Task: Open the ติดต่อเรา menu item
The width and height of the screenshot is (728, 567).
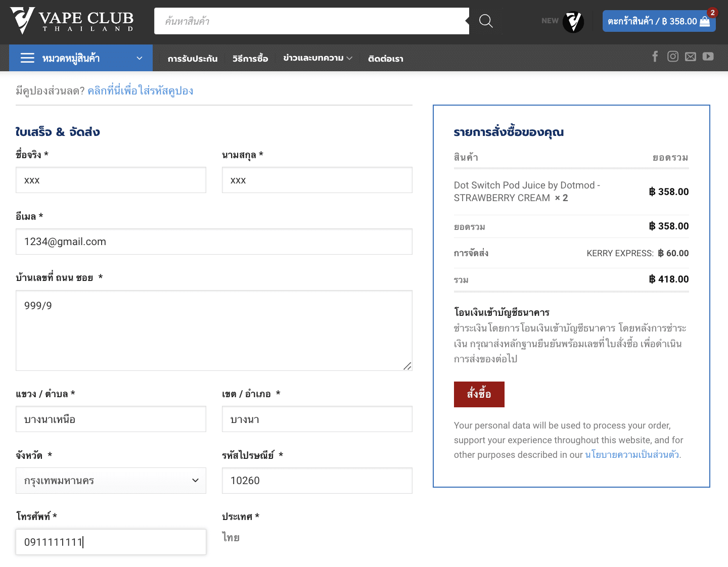Action: 385,58
